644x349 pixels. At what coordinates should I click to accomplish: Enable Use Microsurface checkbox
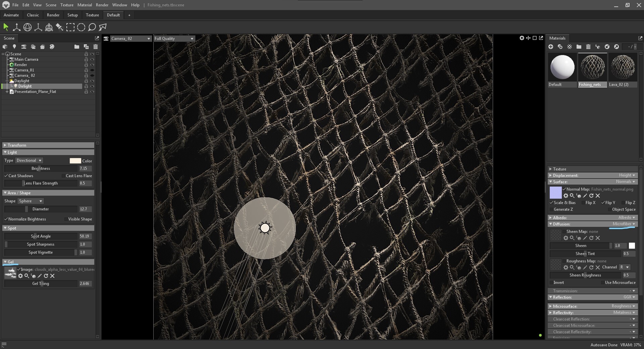tap(603, 283)
